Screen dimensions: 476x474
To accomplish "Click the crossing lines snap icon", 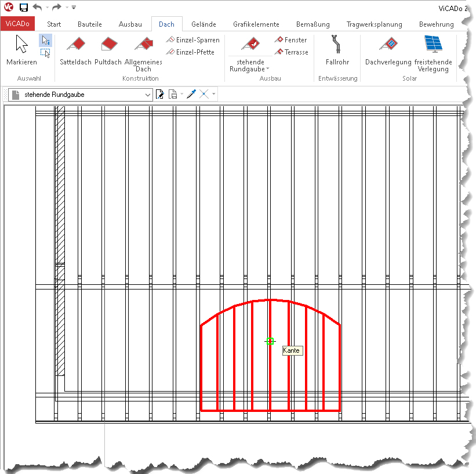I will click(x=204, y=94).
